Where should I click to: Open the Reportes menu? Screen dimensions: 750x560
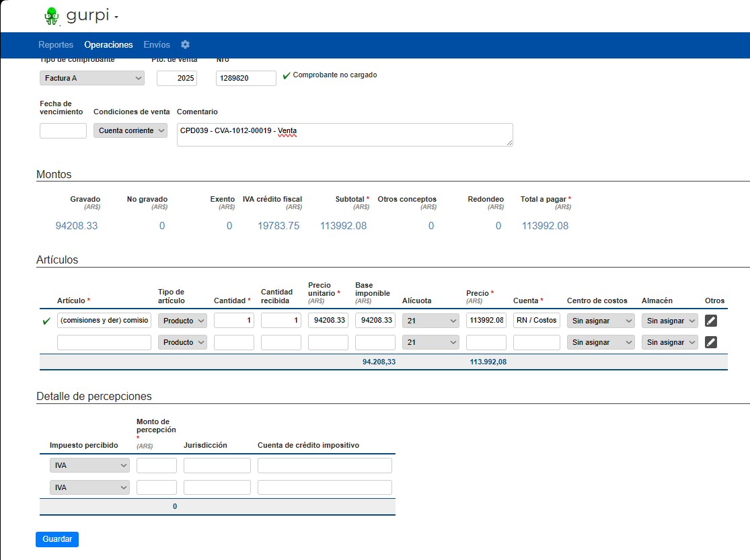tap(56, 44)
